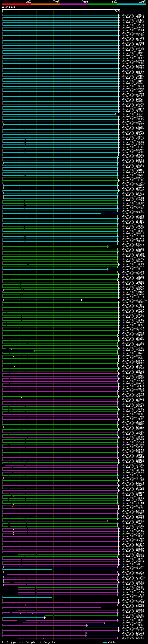Select the query name AV427349
The image size is (148, 644).
pyautogui.click(x=9, y=7)
